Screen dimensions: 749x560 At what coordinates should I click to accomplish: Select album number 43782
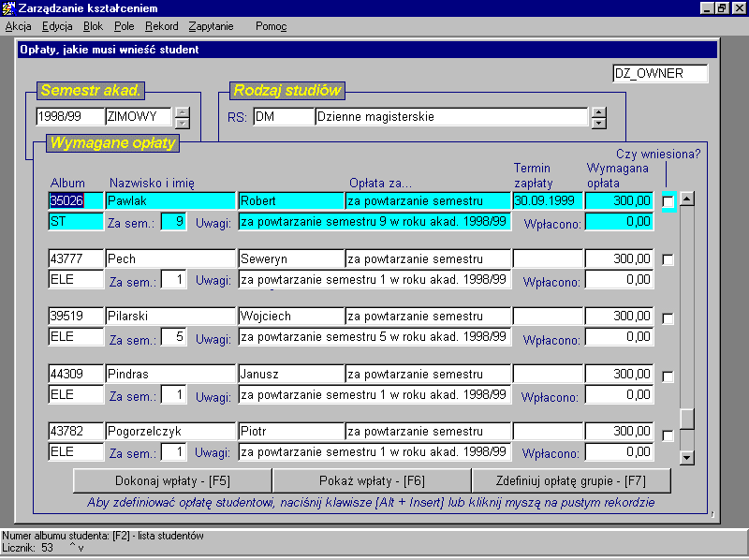click(x=76, y=431)
